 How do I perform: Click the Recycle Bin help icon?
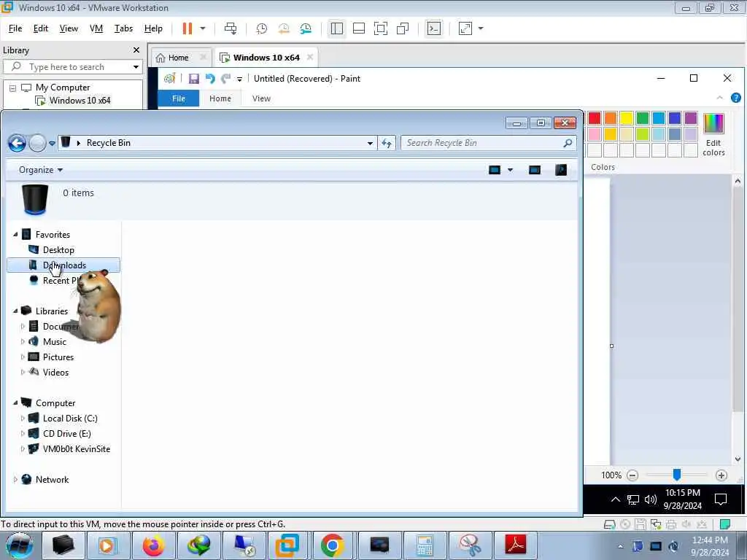coord(561,170)
